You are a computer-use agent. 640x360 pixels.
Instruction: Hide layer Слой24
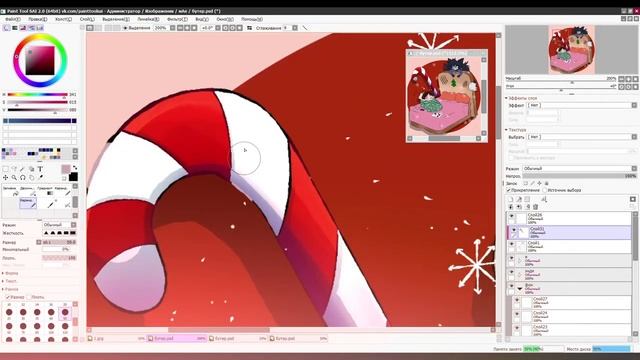coord(517,314)
